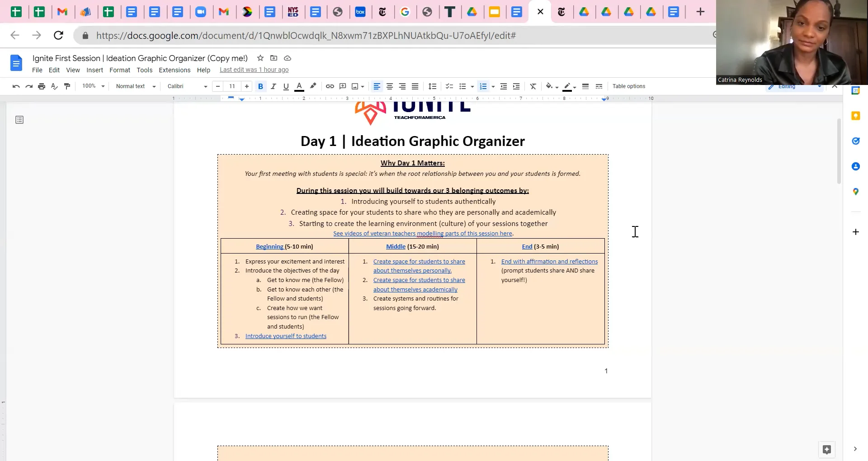
Task: Star the document next to its title
Action: click(x=260, y=58)
